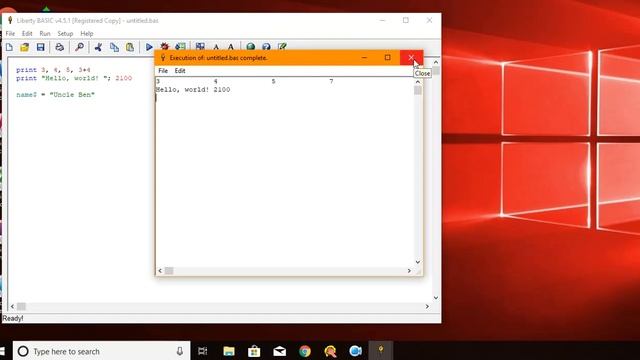The width and height of the screenshot is (640, 360).
Task: Click the code line 'print 3, 4, 5, 3+4'
Action: point(53,70)
